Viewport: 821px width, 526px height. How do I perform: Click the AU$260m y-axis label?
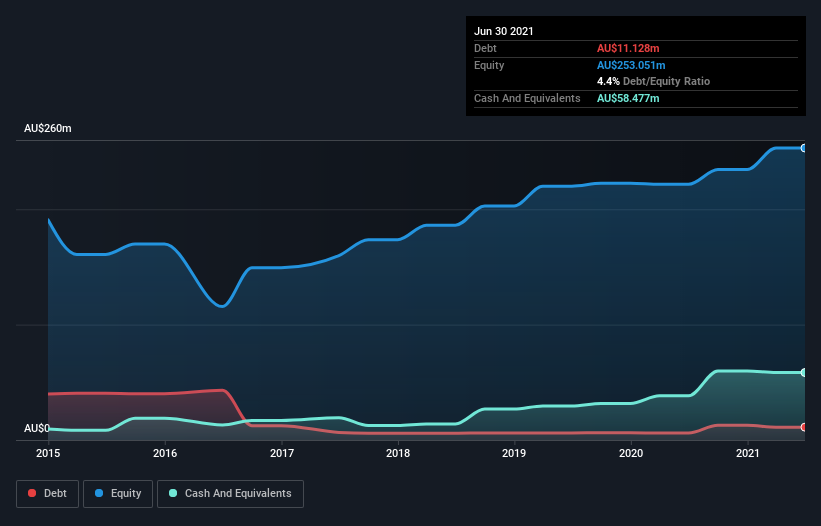tap(48, 128)
